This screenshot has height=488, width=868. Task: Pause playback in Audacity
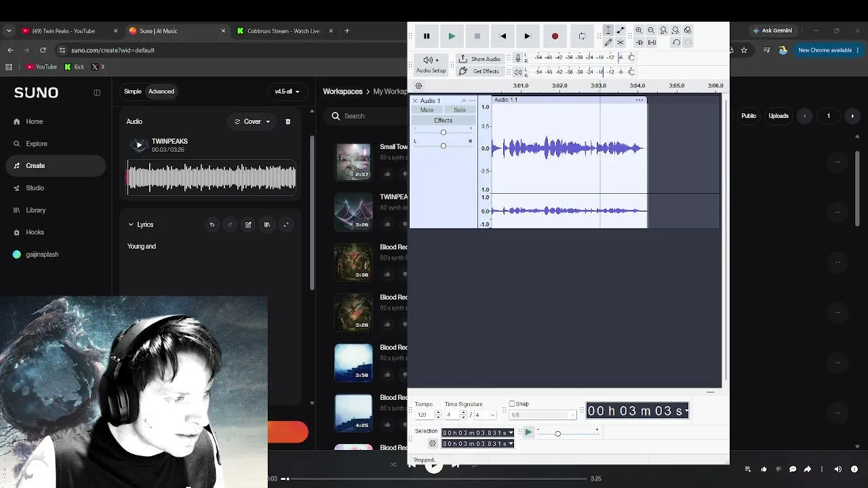427,36
